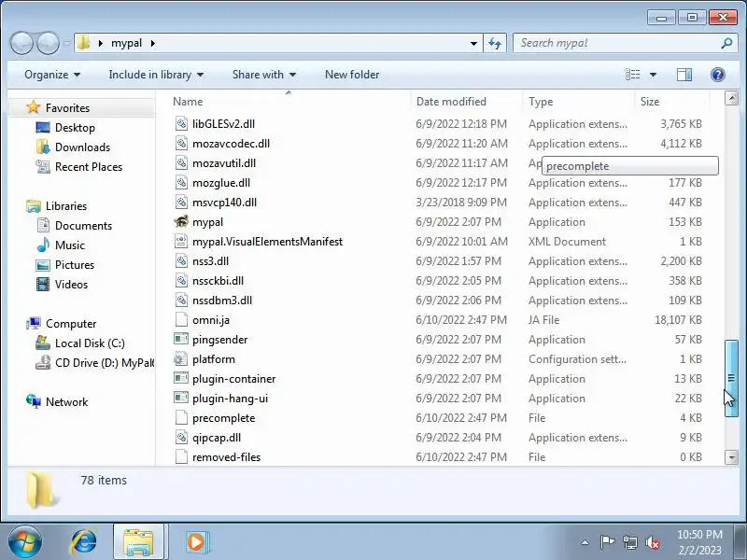Click the qipcap.dll file icon
Screen dimensions: 747x560
coord(181,437)
